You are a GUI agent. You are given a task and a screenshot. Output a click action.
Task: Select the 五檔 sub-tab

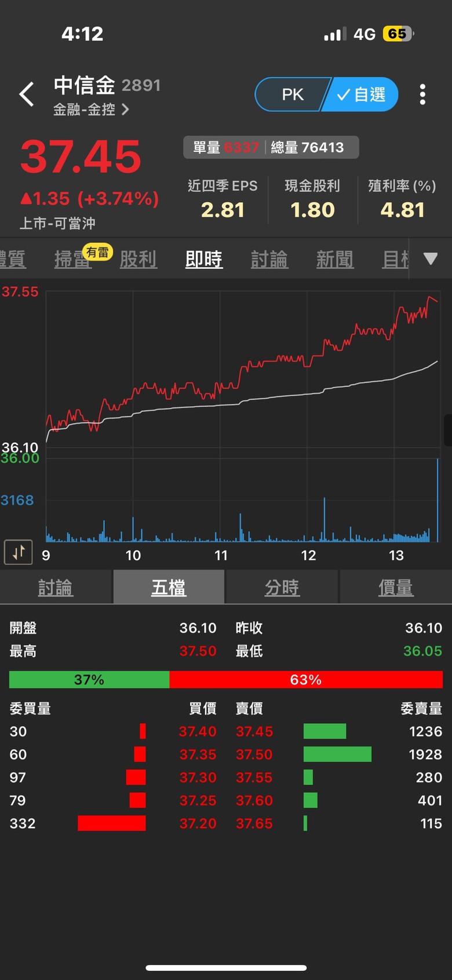(x=169, y=588)
